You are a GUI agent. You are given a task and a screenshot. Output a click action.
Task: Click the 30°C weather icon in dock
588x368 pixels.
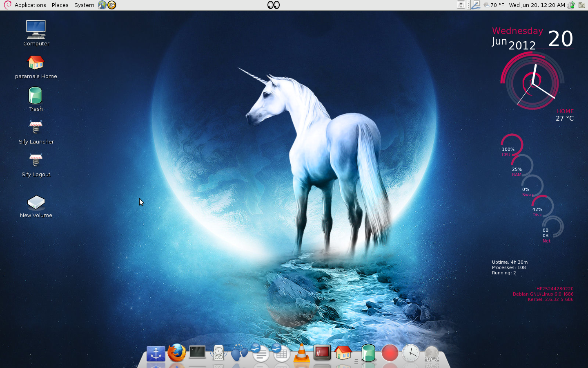point(432,354)
